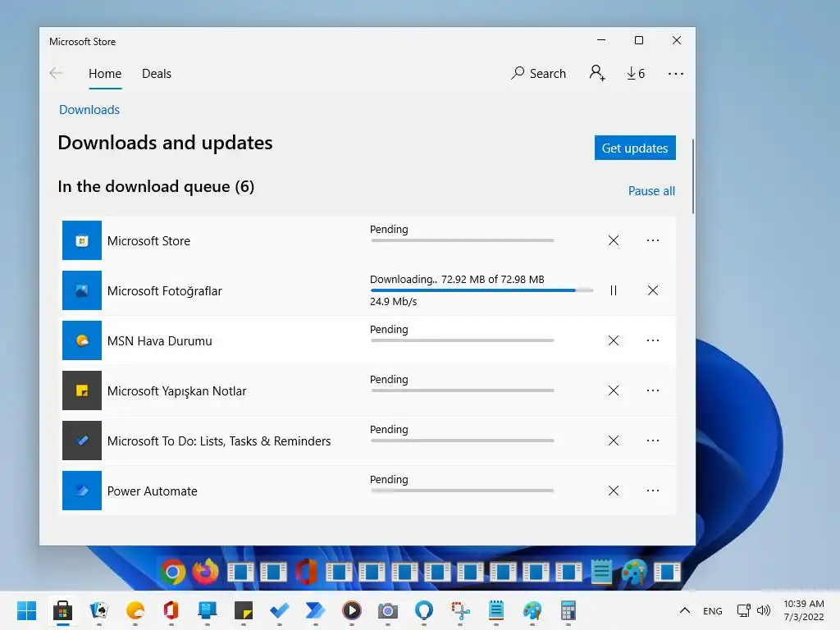Expand the system tray hidden icons chevron
The width and height of the screenshot is (840, 630).
point(684,610)
